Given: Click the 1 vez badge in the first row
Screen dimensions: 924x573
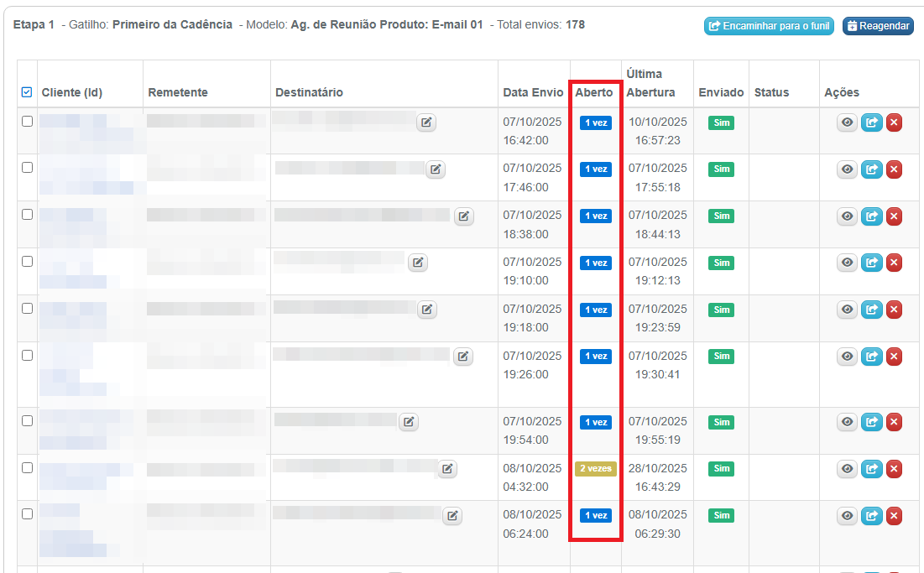Looking at the screenshot, I should (595, 122).
